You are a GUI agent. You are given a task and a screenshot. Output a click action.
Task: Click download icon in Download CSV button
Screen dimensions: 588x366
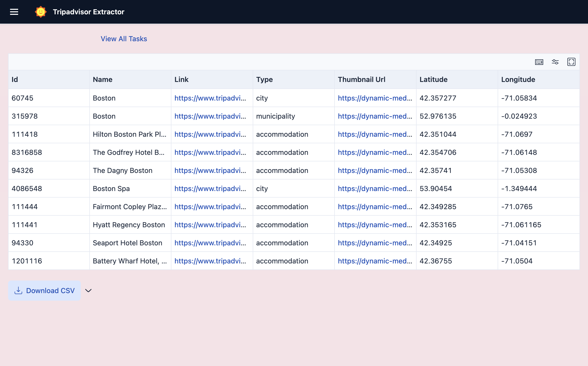click(18, 291)
